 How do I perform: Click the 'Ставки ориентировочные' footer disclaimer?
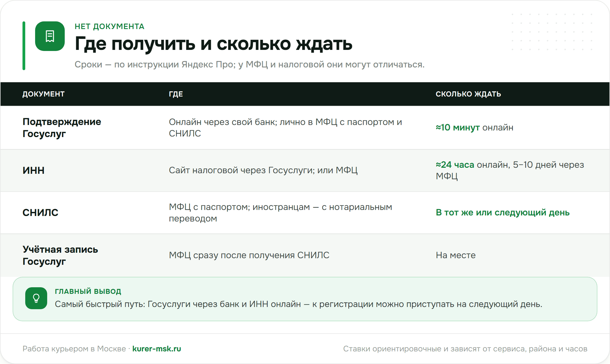pos(465,349)
